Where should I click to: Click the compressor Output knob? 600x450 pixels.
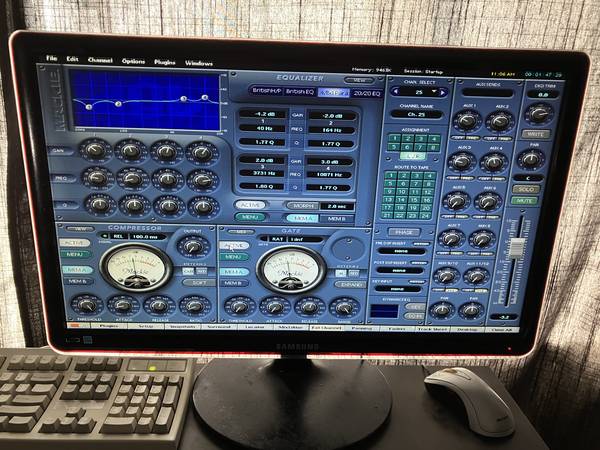tap(191, 246)
